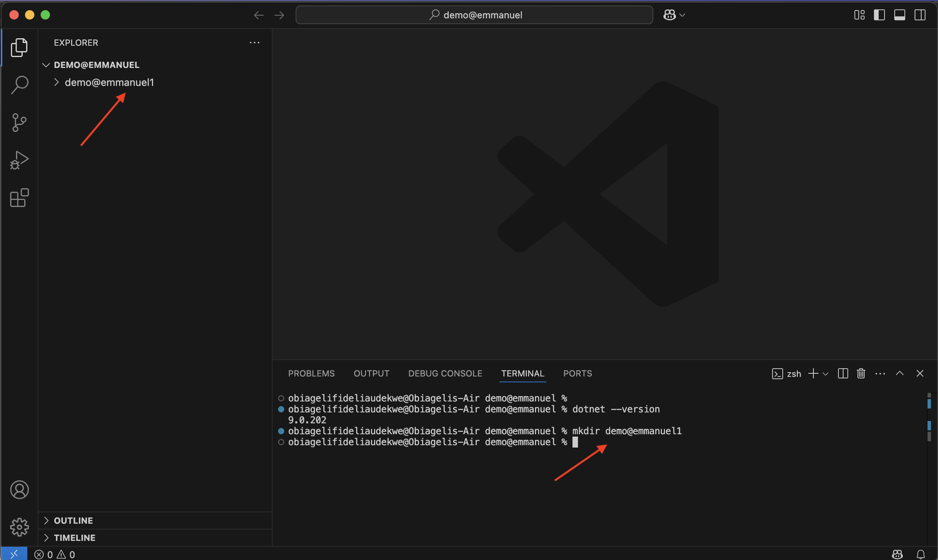Open the Explorer view in the activity bar
The image size is (938, 560).
click(19, 48)
